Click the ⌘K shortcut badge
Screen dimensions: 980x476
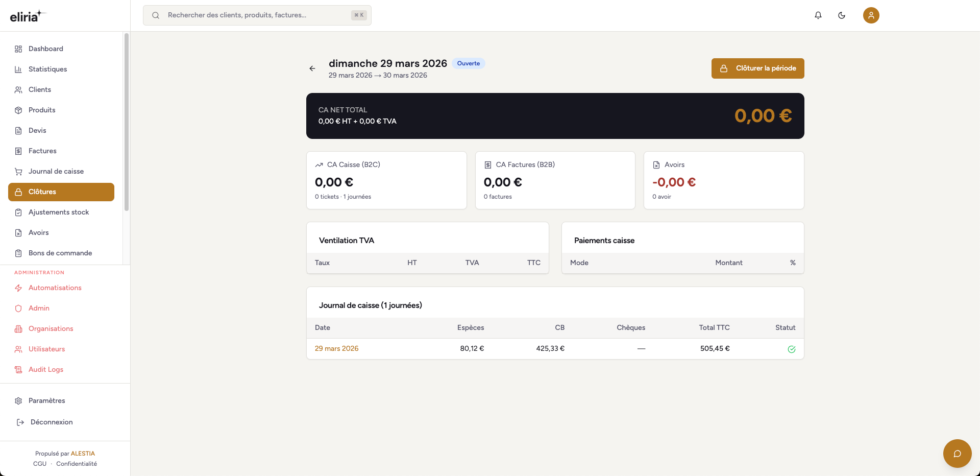359,15
